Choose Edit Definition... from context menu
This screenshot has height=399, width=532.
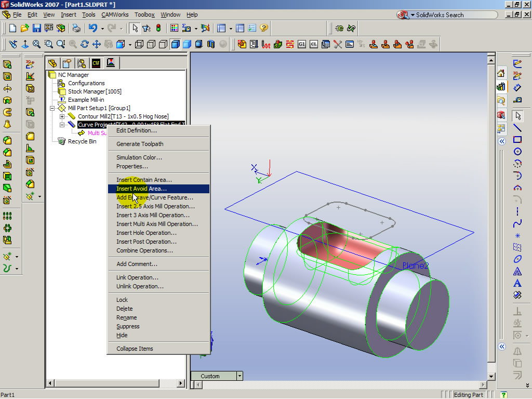159,130
